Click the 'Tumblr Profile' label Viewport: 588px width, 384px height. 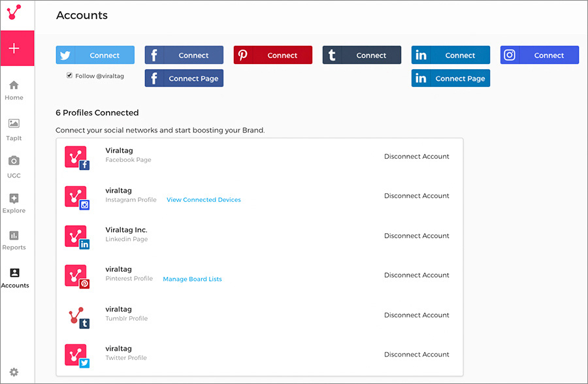(126, 319)
